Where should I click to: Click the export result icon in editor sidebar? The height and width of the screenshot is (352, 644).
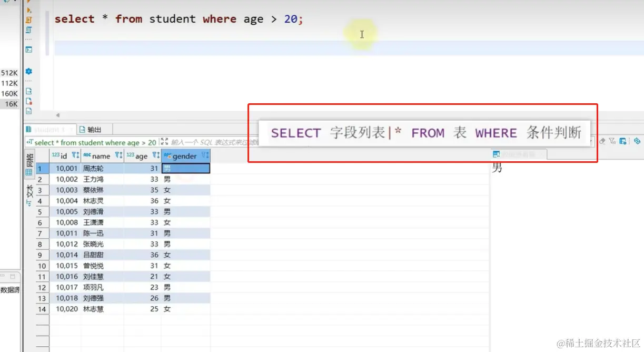click(29, 91)
